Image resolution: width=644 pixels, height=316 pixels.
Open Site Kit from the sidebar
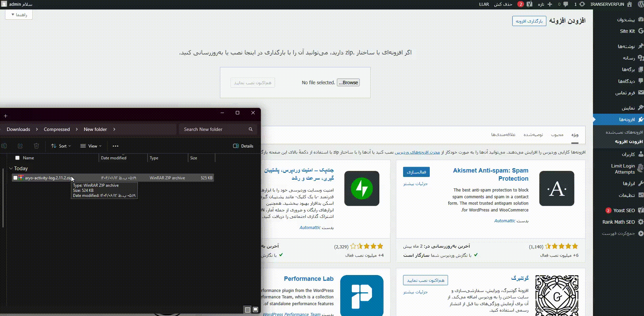click(x=627, y=31)
